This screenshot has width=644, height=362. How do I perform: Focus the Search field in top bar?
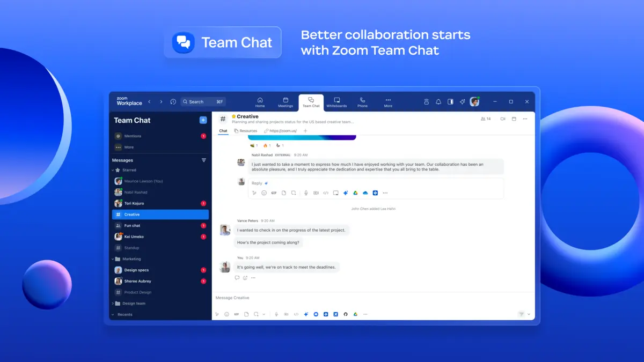pyautogui.click(x=203, y=101)
